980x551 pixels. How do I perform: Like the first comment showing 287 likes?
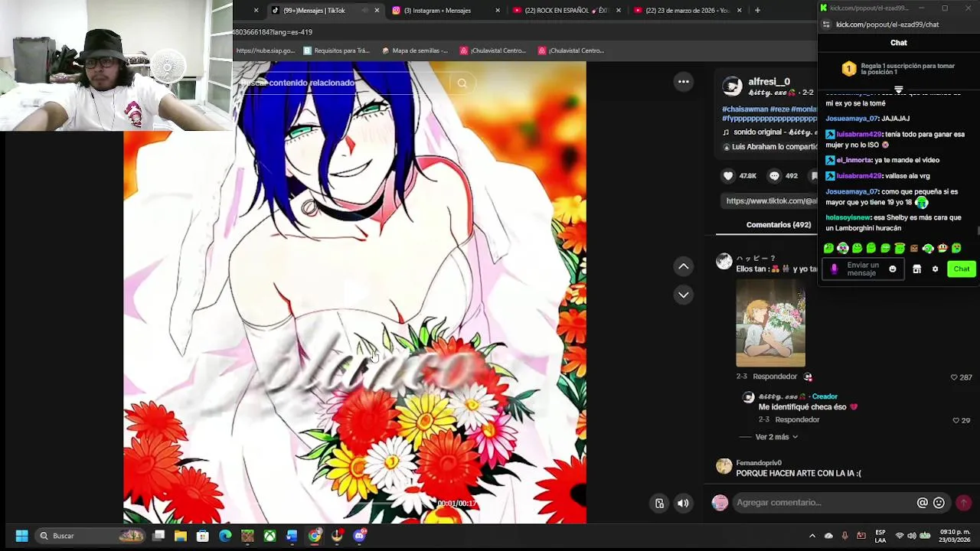(x=955, y=377)
